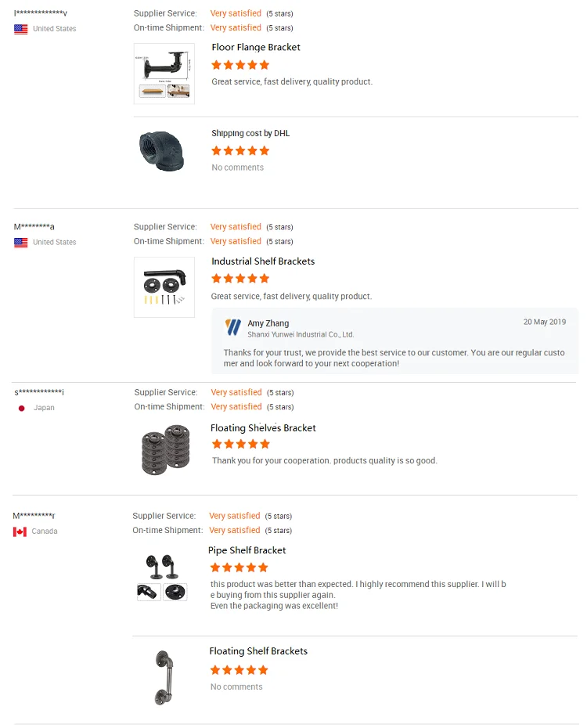Image resolution: width=587 pixels, height=728 pixels.
Task: Click the Japan flag icon
Action: click(22, 408)
